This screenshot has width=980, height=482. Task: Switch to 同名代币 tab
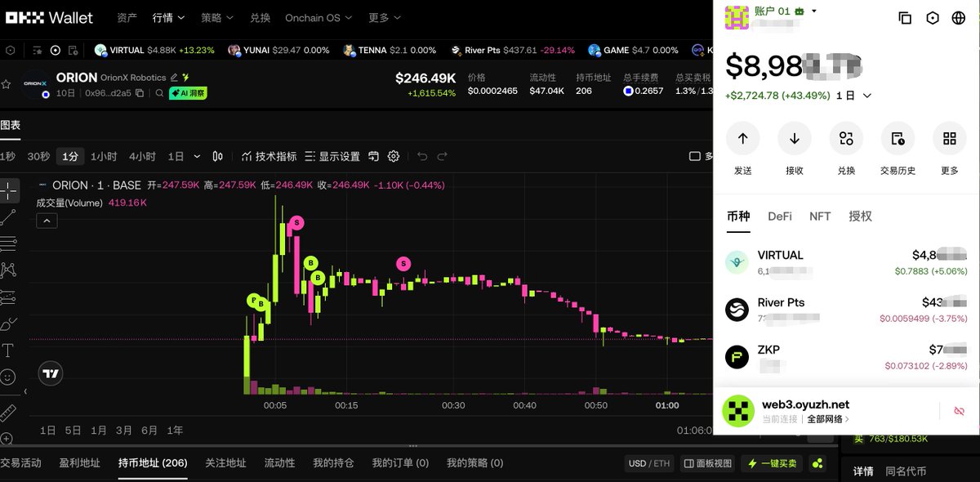click(906, 471)
